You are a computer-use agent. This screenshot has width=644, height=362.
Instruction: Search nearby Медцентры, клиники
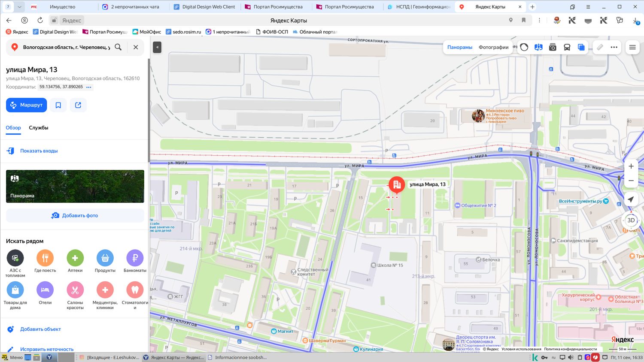click(x=105, y=295)
